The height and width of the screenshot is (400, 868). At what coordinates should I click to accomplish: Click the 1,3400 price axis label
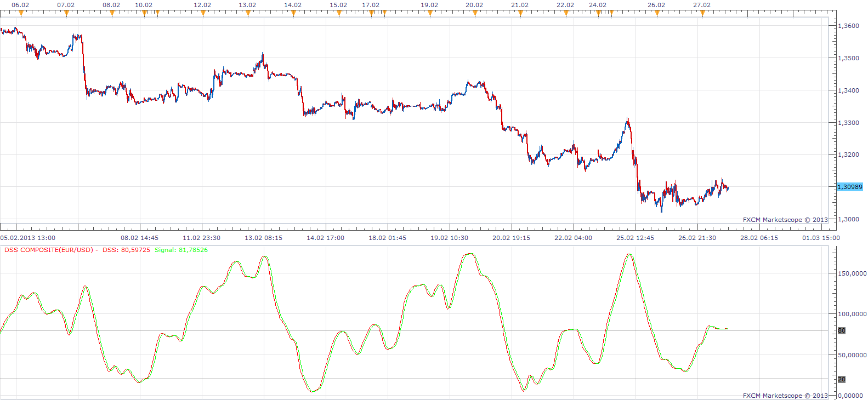click(849, 90)
